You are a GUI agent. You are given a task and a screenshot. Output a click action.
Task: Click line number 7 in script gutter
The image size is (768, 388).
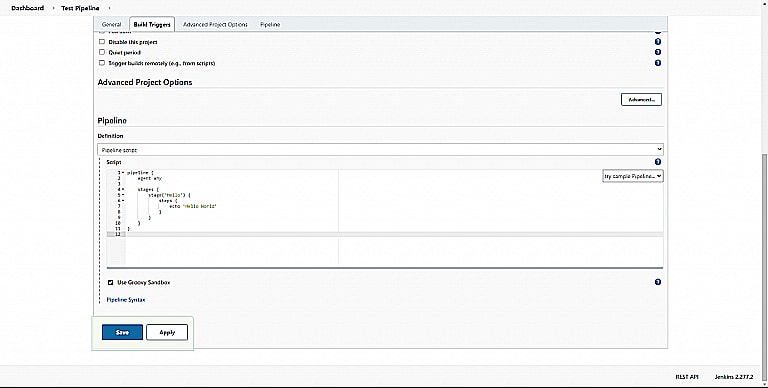tap(119, 206)
